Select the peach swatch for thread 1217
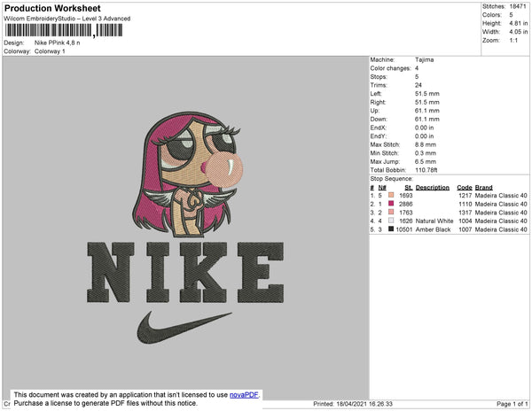Image resolution: width=532 pixels, height=411 pixels. pos(391,195)
